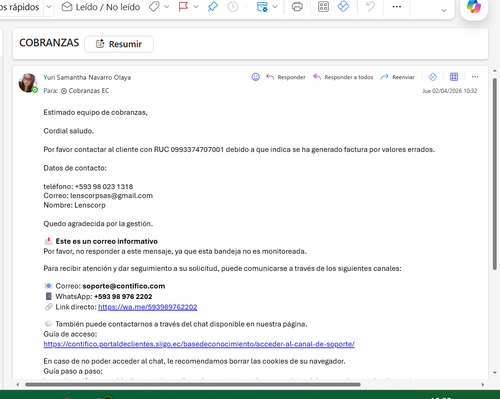Screen dimensions: 500x399
Task: Expand the flag options dropdown arrow
Action: (x=196, y=7)
